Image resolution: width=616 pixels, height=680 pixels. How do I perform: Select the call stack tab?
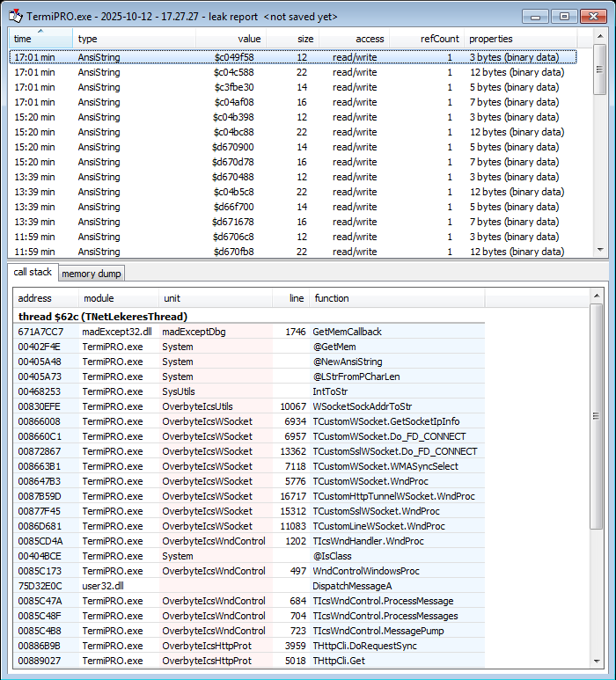tap(33, 273)
